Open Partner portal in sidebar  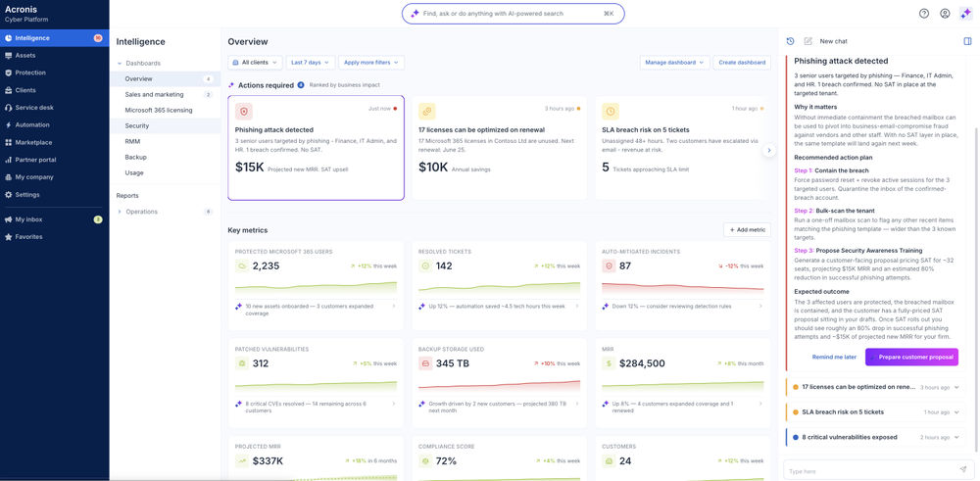tap(54, 160)
